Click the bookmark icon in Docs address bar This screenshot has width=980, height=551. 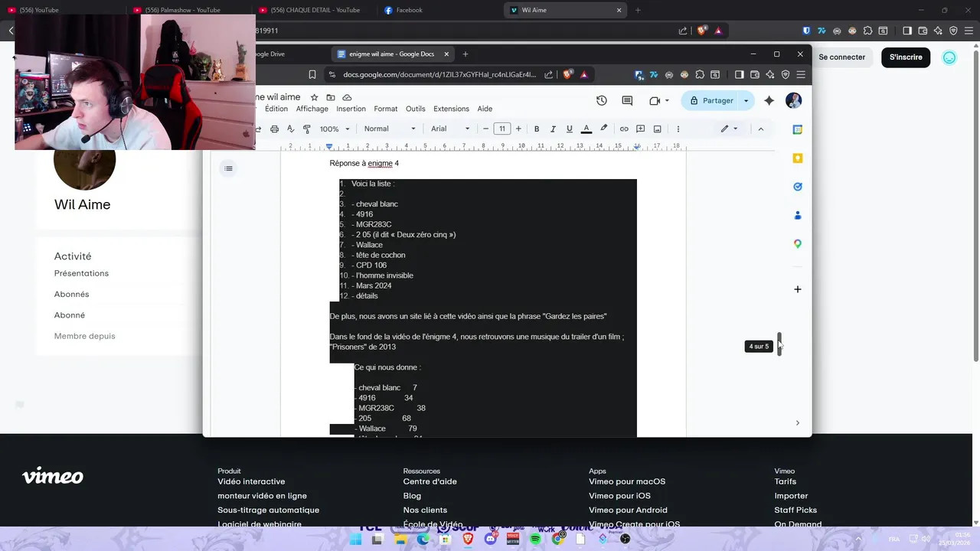tap(312, 74)
